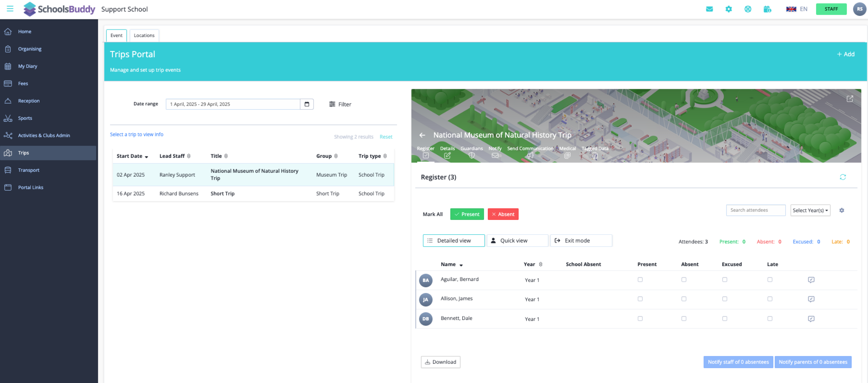Open the trip Medical tab
The width and height of the screenshot is (868, 383).
pos(567,152)
